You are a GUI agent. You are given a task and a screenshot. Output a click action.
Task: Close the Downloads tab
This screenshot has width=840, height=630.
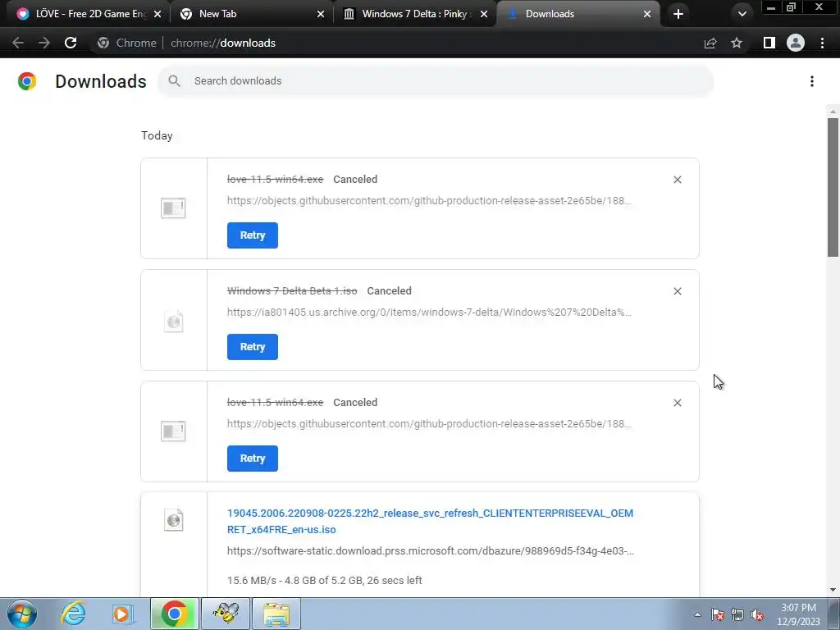647,14
